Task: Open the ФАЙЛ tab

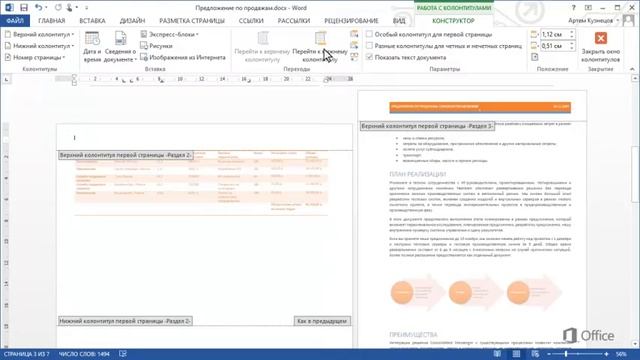Action: [15, 20]
